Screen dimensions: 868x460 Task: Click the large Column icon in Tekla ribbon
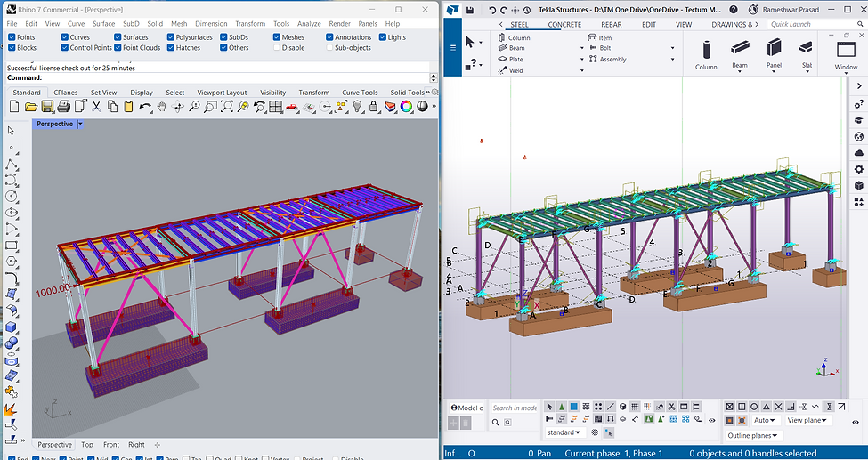tap(706, 53)
